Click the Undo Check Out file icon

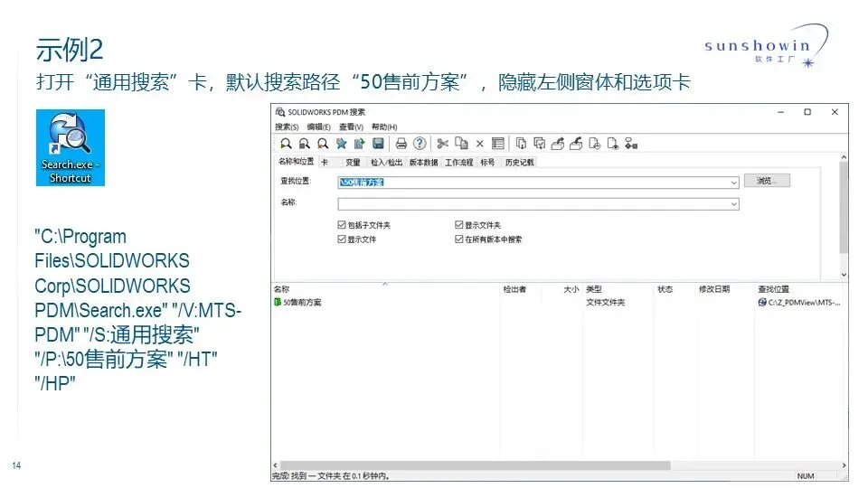point(613,144)
